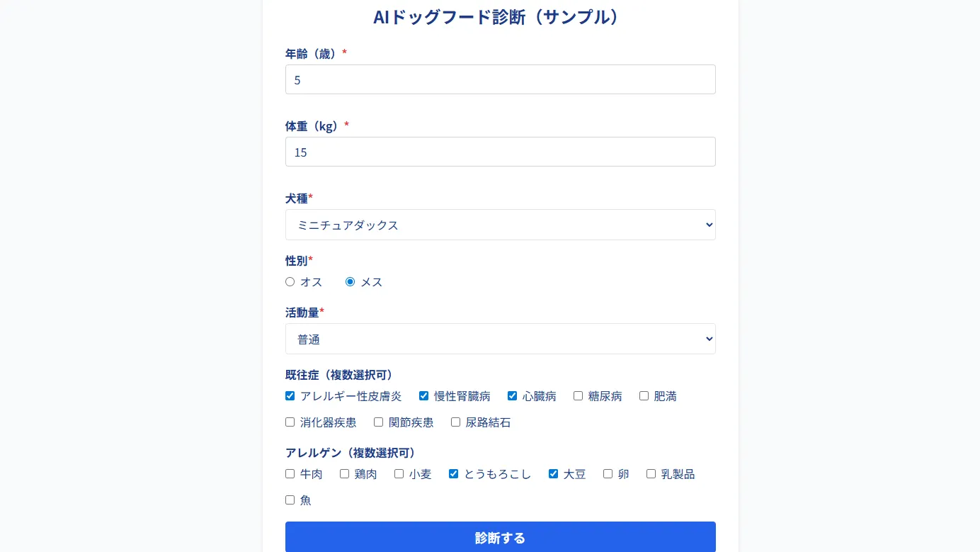The image size is (980, 552).
Task: Disable the 大豆 allergen checkbox
Action: point(553,473)
